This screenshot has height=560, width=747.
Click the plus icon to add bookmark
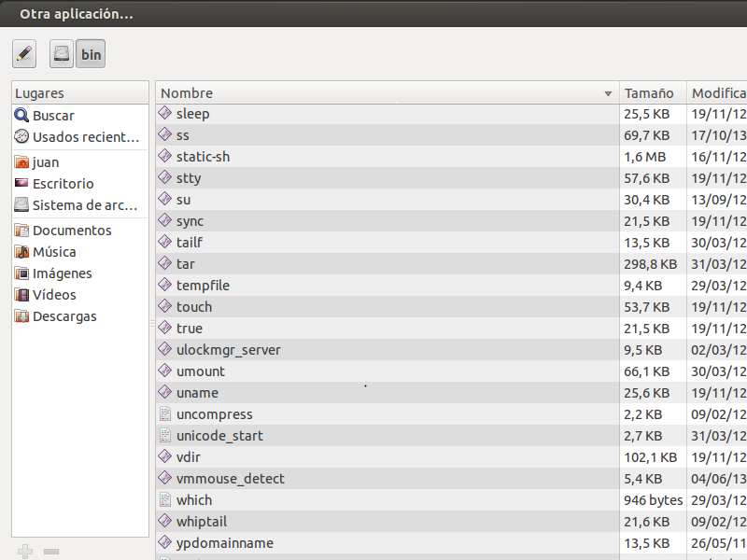(25, 552)
